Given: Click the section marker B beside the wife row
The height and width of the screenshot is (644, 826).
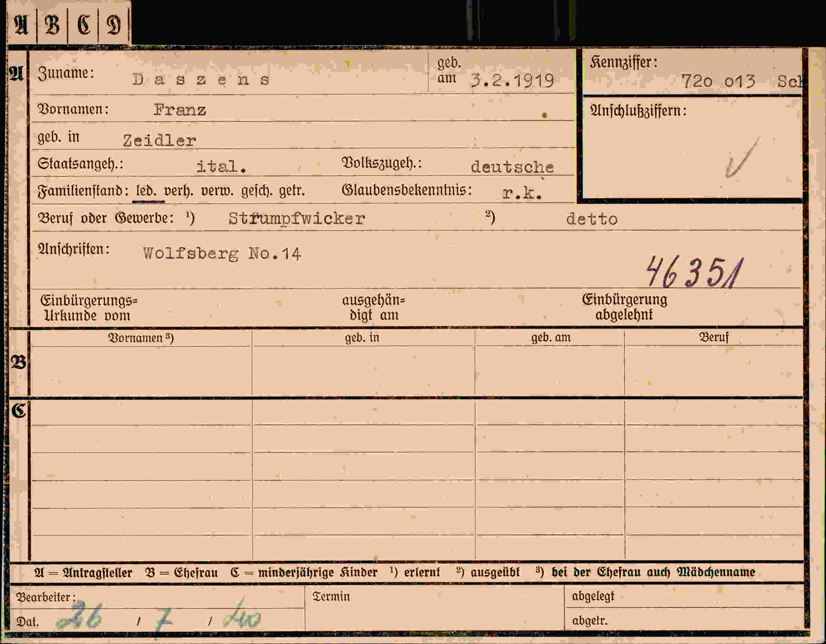Looking at the screenshot, I should (19, 362).
